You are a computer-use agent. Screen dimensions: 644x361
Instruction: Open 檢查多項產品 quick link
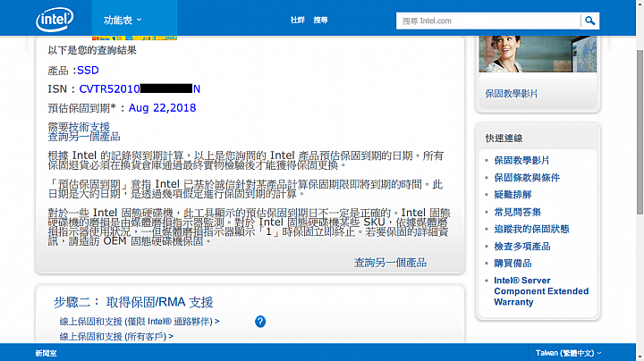pyautogui.click(x=522, y=247)
